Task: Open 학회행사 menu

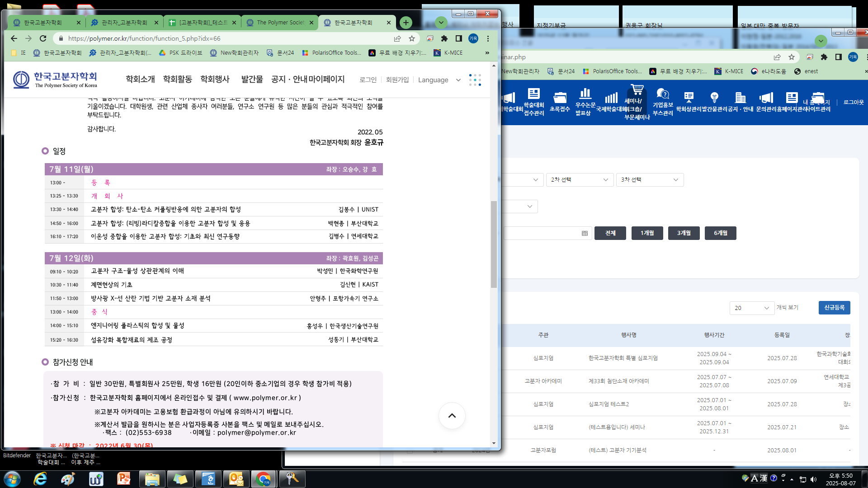Action: pos(215,80)
